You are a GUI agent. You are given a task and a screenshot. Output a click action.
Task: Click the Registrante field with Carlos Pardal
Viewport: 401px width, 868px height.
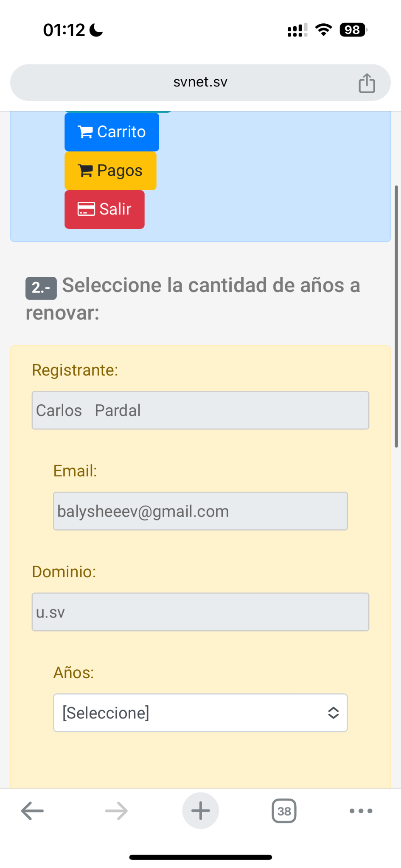click(x=200, y=410)
